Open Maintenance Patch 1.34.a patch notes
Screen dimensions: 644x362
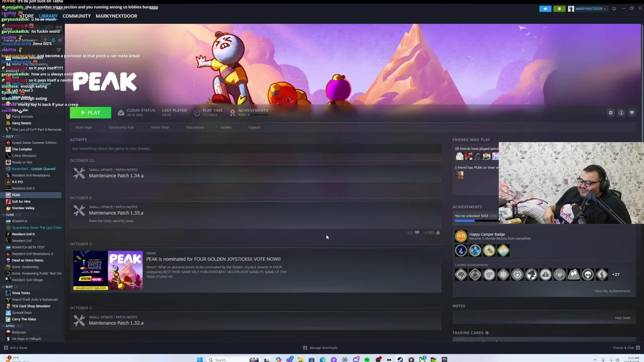click(116, 175)
